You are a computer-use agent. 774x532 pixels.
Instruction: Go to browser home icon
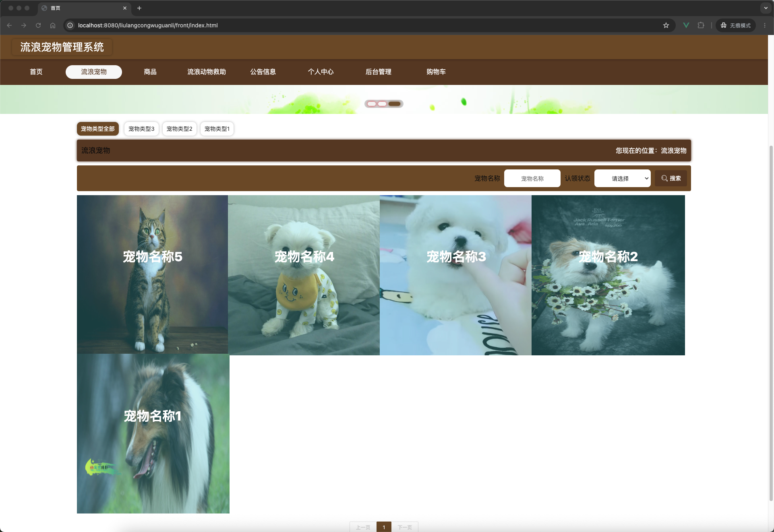click(53, 25)
